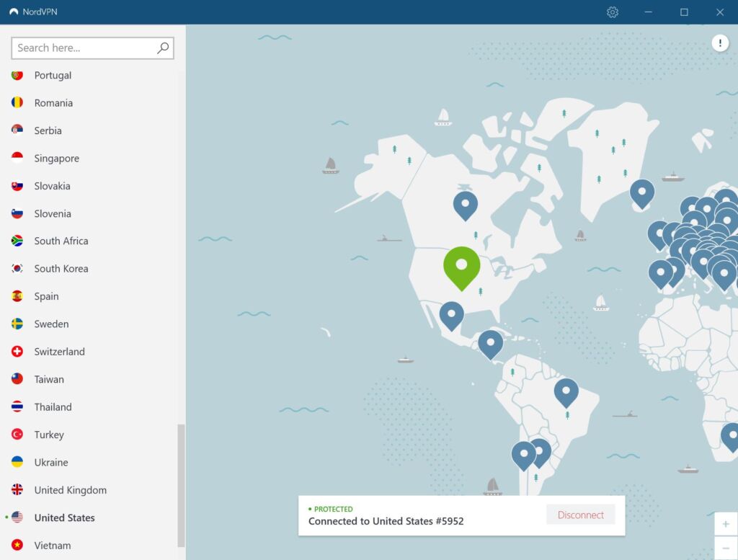Image resolution: width=738 pixels, height=560 pixels.
Task: Select the Mexico map pin
Action: [x=451, y=315]
